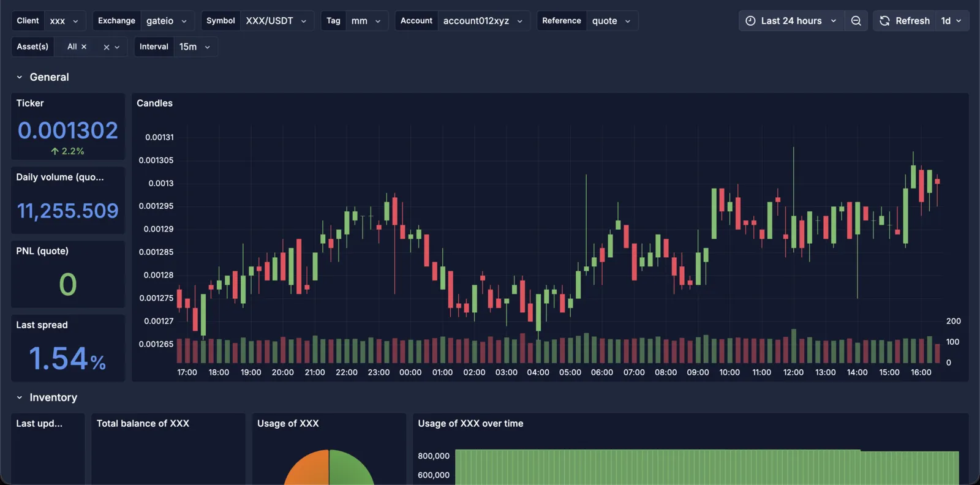Open the Account account012xyz dropdown
This screenshot has width=980, height=485.
483,21
